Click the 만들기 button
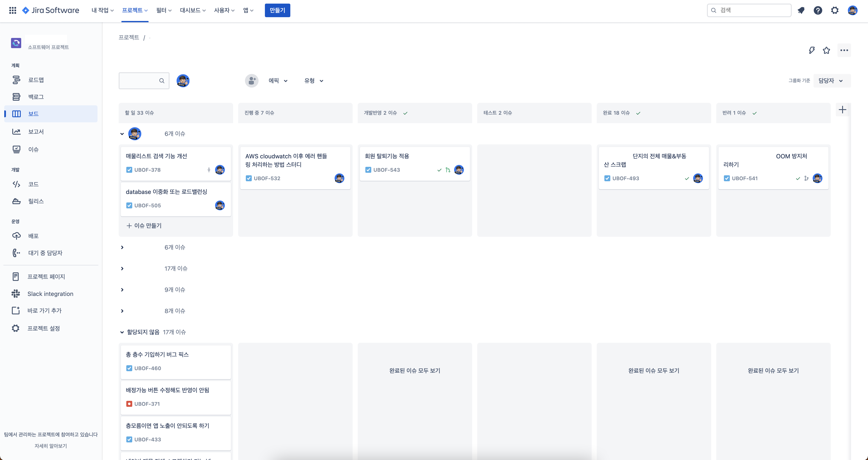The image size is (868, 460). click(277, 10)
